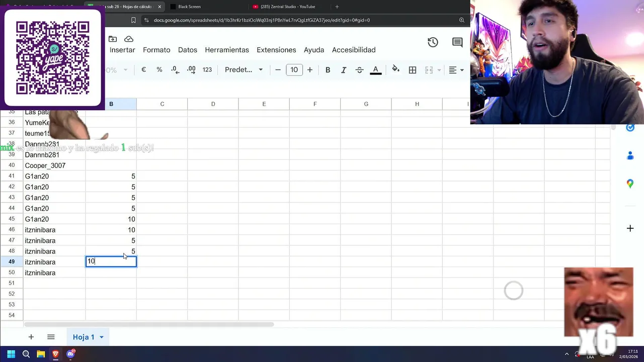
Task: Click cell itzninibara in row 50
Action: (x=54, y=273)
